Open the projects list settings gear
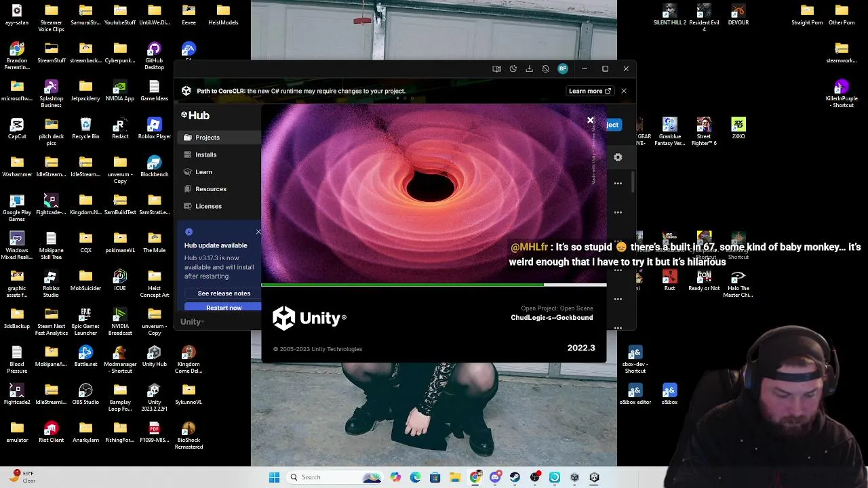 pyautogui.click(x=618, y=157)
